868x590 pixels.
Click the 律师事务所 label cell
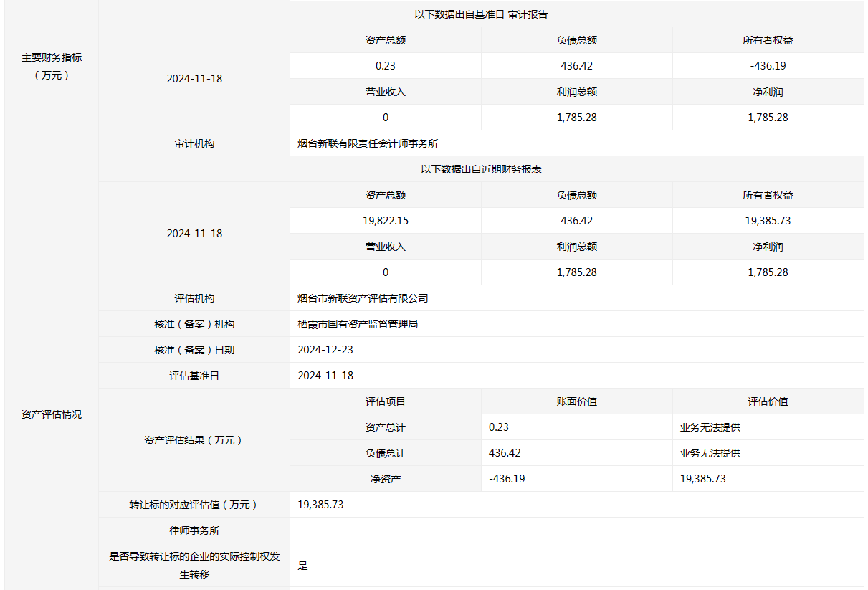pyautogui.click(x=194, y=530)
